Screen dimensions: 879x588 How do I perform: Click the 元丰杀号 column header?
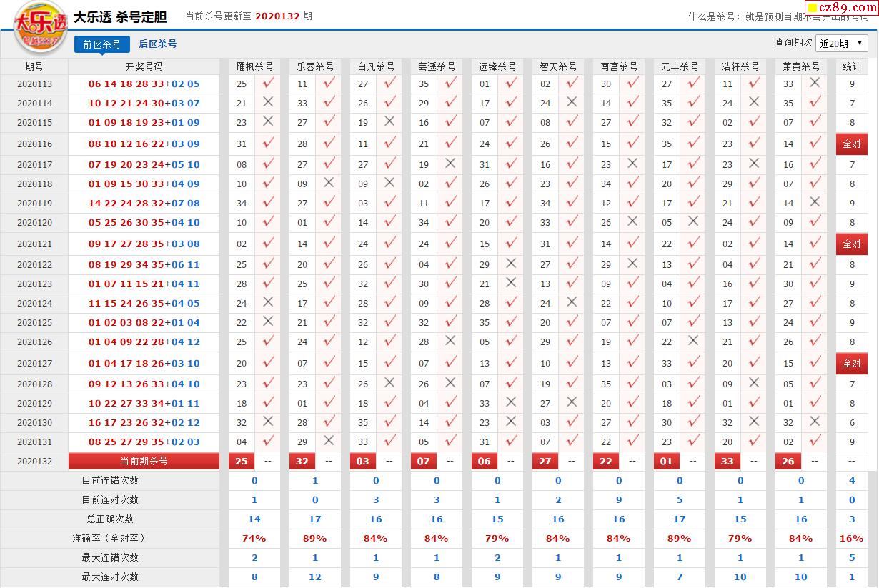point(680,66)
